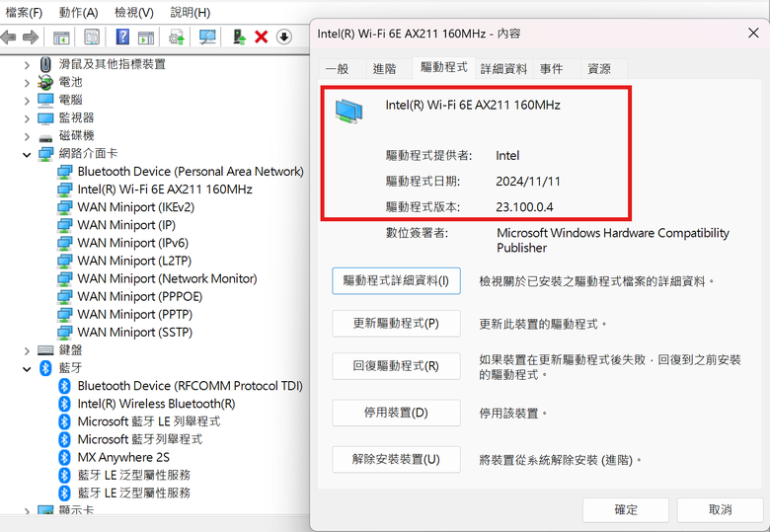
Task: Click the red X Uninstall device icon
Action: coord(262,37)
